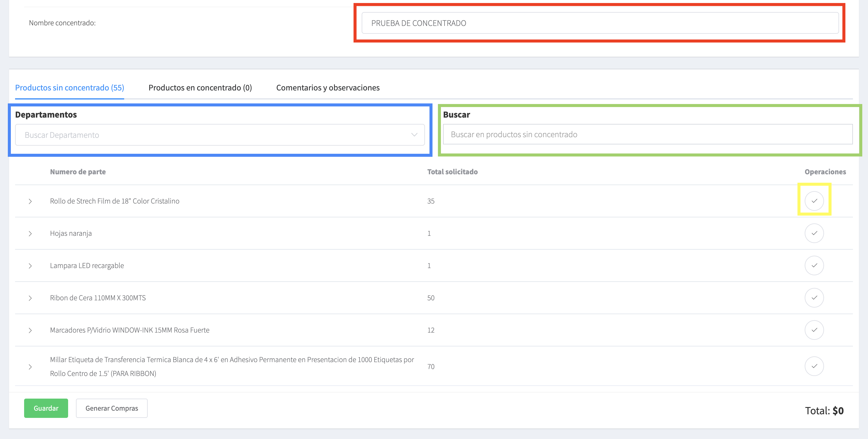Screen dimensions: 868x439
Task: Expand the Marcadores P/Vidrio WINDOW-INK row
Action: pos(30,330)
